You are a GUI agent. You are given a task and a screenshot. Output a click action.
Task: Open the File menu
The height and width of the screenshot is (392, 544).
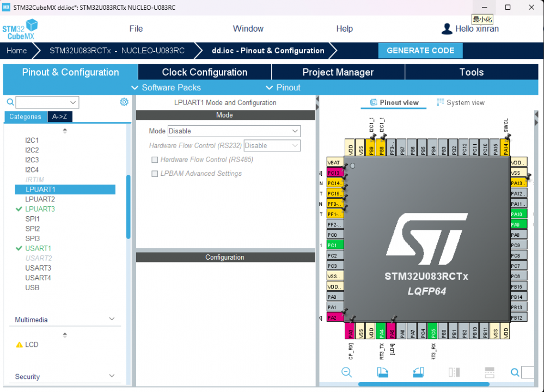(x=136, y=28)
